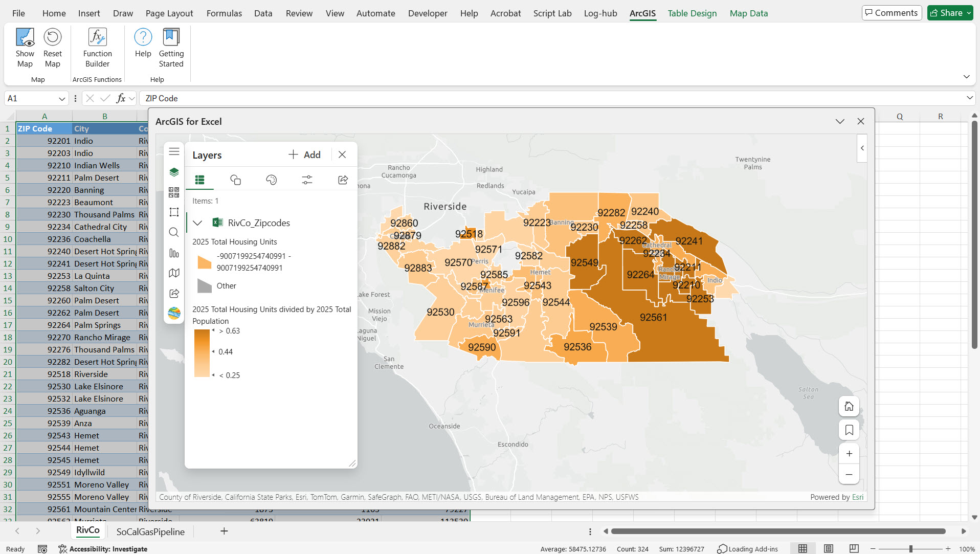The image size is (980, 554).
Task: Open the layer options sliders tab
Action: (x=307, y=180)
